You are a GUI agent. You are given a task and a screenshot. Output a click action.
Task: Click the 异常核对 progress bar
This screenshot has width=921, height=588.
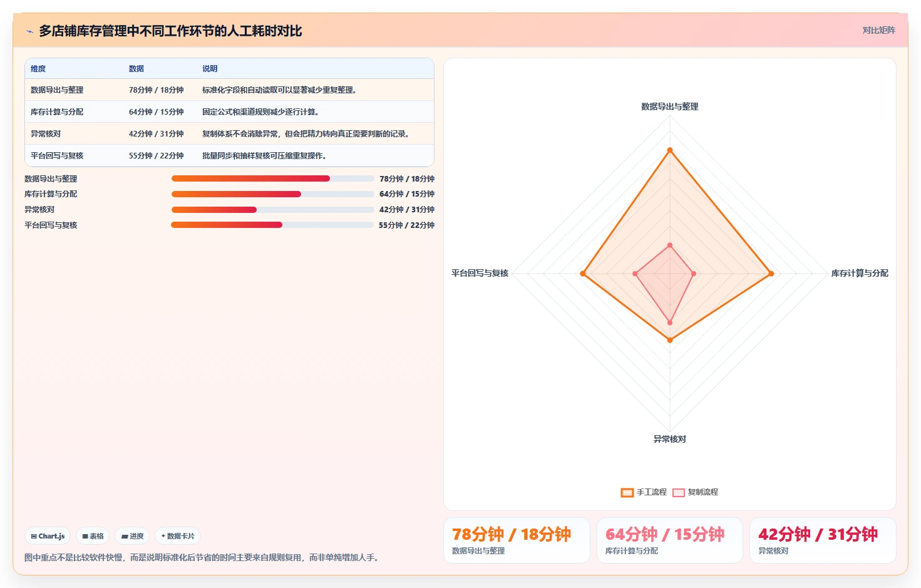[272, 210]
